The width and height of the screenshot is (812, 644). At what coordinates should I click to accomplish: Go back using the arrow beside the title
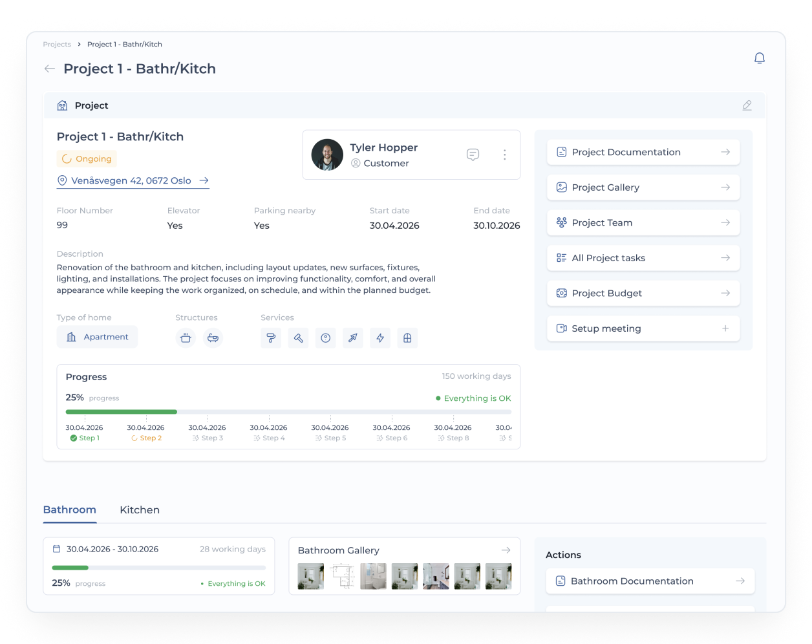50,69
